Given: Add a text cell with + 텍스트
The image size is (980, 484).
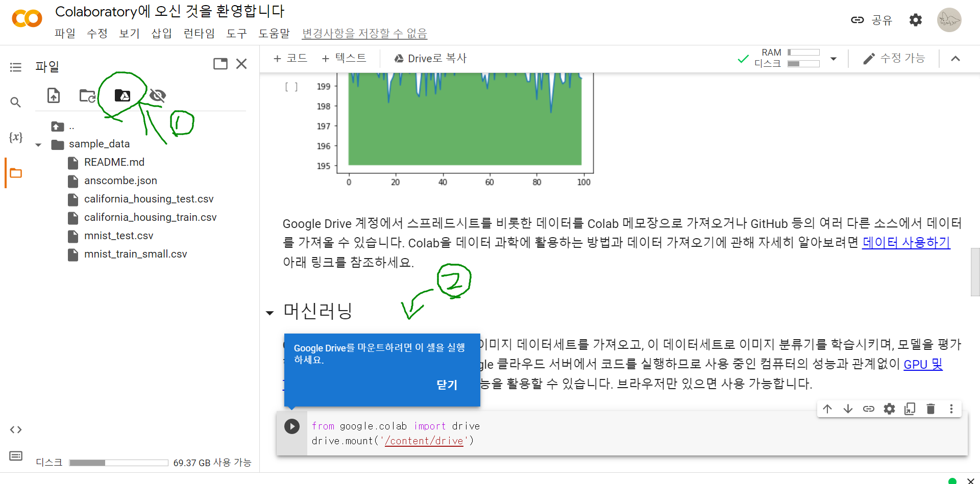Looking at the screenshot, I should pos(344,58).
